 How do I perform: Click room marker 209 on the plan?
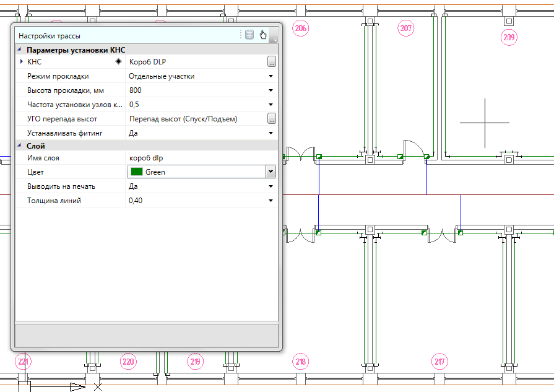click(x=509, y=37)
